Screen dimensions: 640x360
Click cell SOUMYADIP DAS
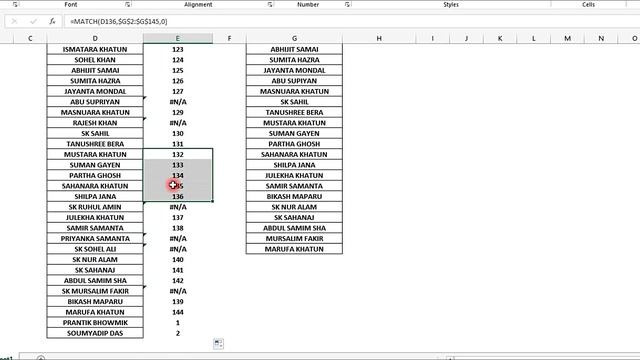pos(95,333)
